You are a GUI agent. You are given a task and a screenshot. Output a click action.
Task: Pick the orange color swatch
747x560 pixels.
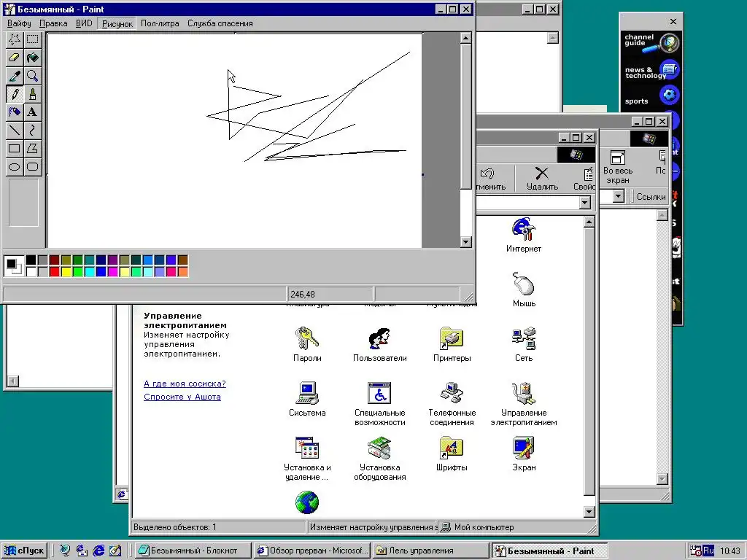click(x=182, y=272)
